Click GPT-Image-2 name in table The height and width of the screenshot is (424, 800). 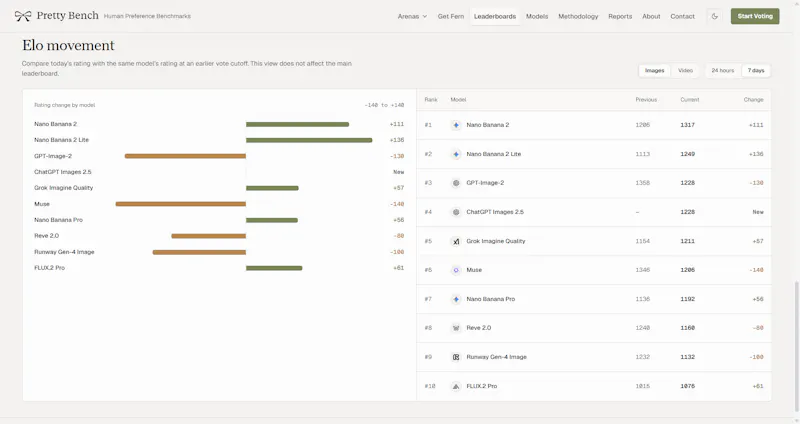pos(485,183)
